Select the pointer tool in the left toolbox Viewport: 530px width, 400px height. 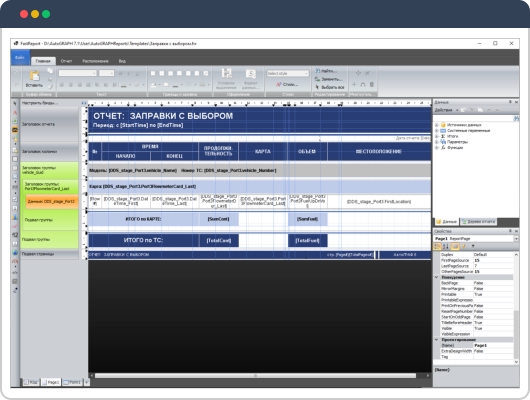tap(15, 103)
